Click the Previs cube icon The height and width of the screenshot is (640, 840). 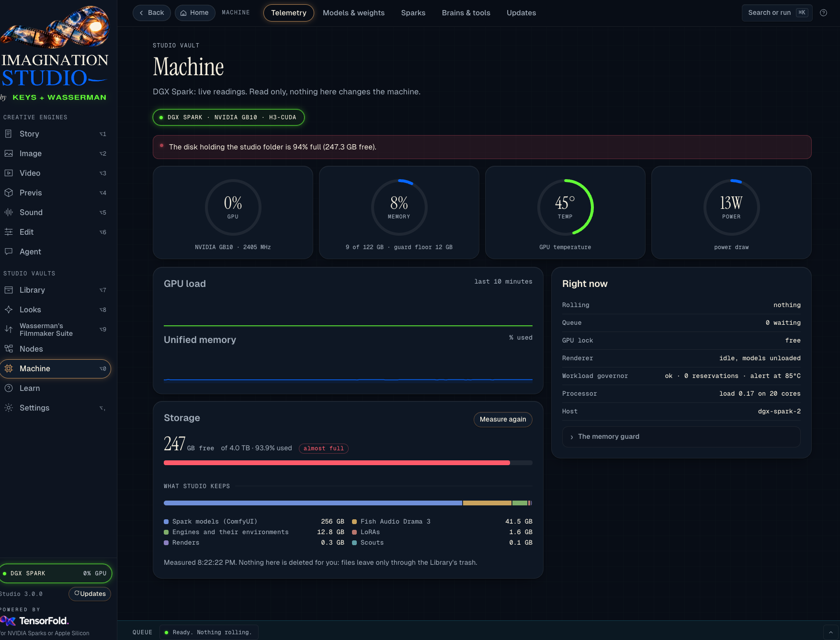tap(8, 193)
